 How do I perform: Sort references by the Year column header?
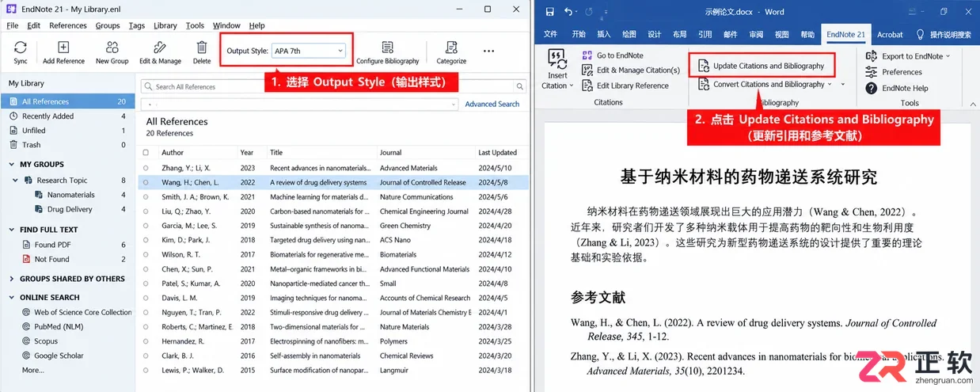[x=247, y=153]
